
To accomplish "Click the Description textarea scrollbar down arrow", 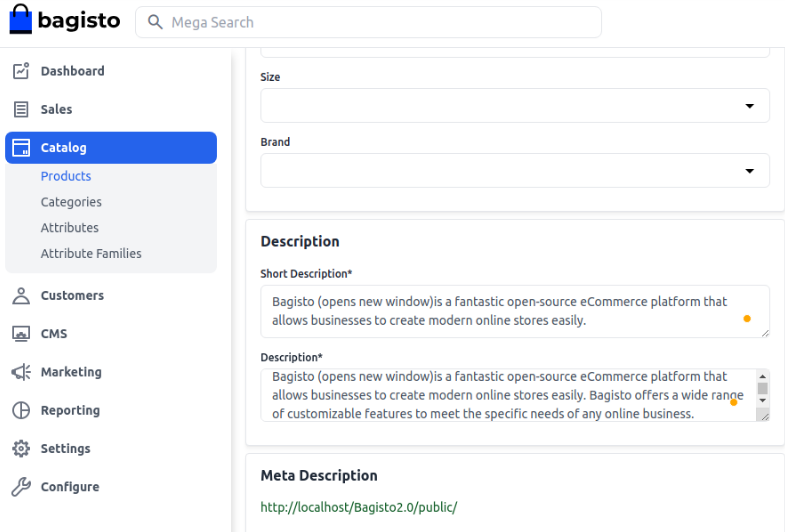I will (763, 401).
